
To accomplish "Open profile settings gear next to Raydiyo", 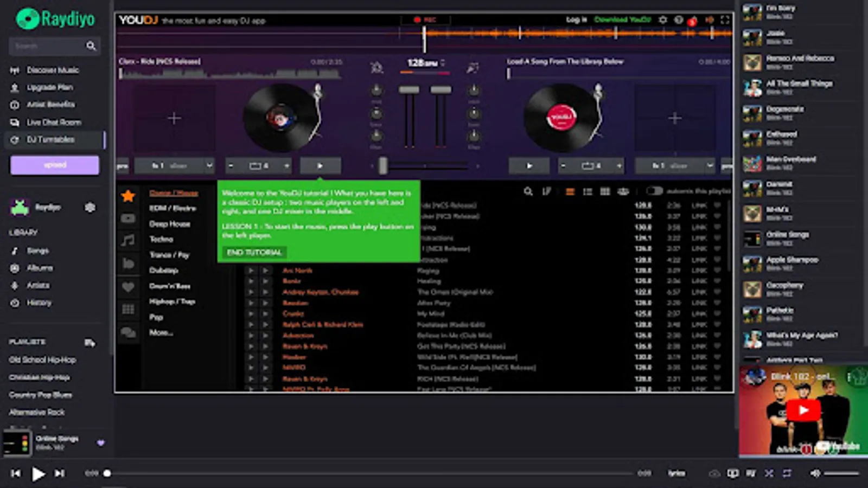I will [x=90, y=207].
